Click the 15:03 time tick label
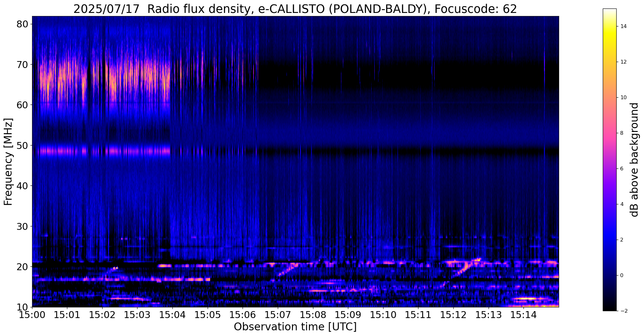Screen dimensions: 644x336 coord(137,315)
